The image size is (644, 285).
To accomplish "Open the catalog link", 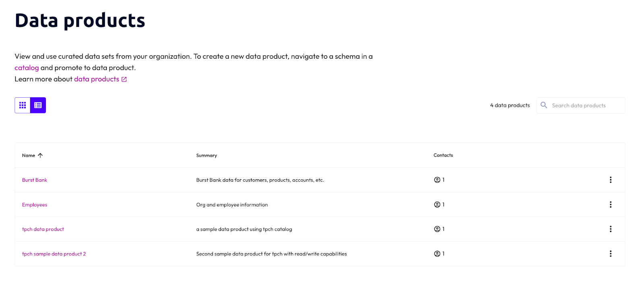I will tap(27, 68).
